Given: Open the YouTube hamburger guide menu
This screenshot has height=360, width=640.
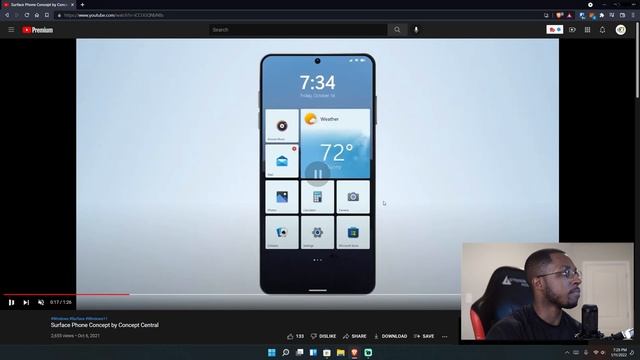Looking at the screenshot, I should coord(11,30).
